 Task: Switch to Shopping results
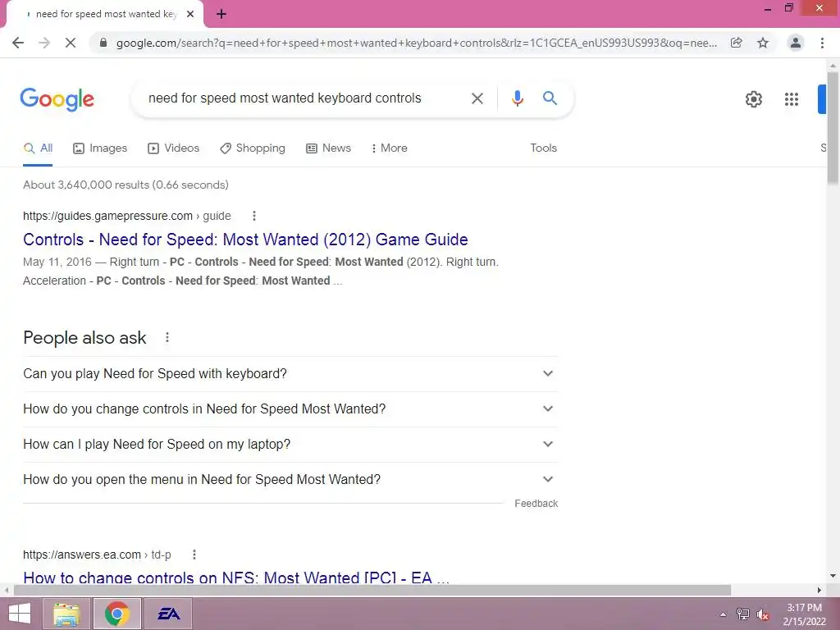pyautogui.click(x=253, y=148)
